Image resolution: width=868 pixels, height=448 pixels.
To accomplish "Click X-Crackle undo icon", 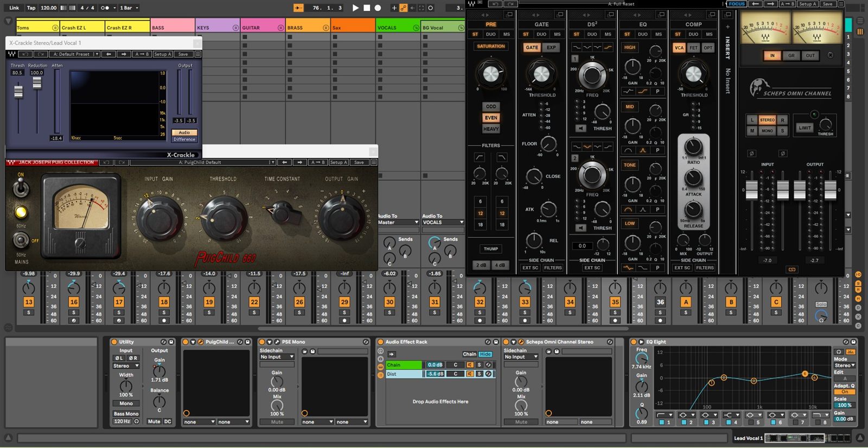I will 25,54.
